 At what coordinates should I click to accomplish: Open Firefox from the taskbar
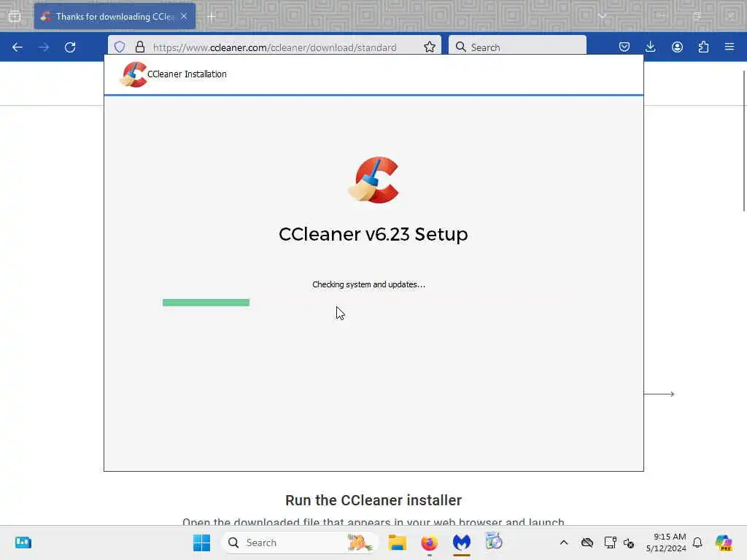(429, 542)
